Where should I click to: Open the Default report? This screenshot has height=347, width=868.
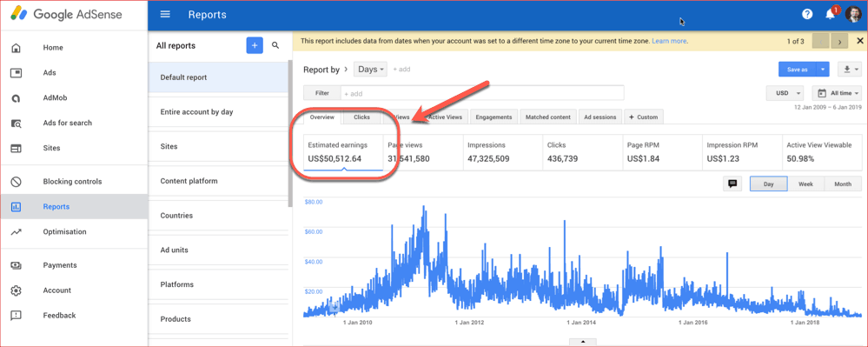click(218, 77)
